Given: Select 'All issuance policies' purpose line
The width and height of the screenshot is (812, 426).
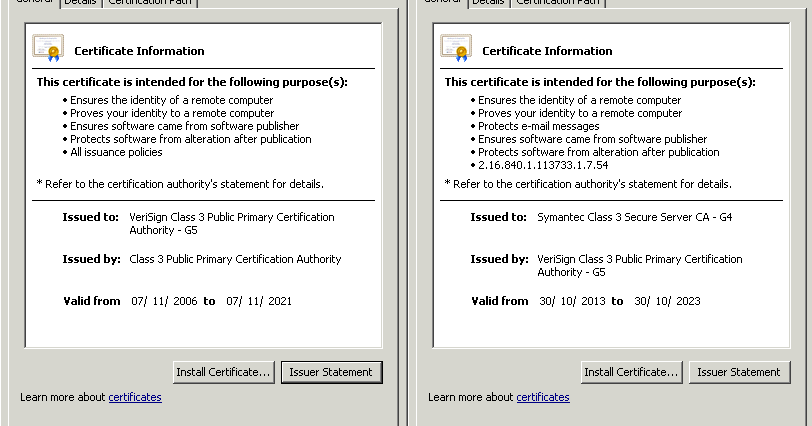Looking at the screenshot, I should tap(116, 152).
